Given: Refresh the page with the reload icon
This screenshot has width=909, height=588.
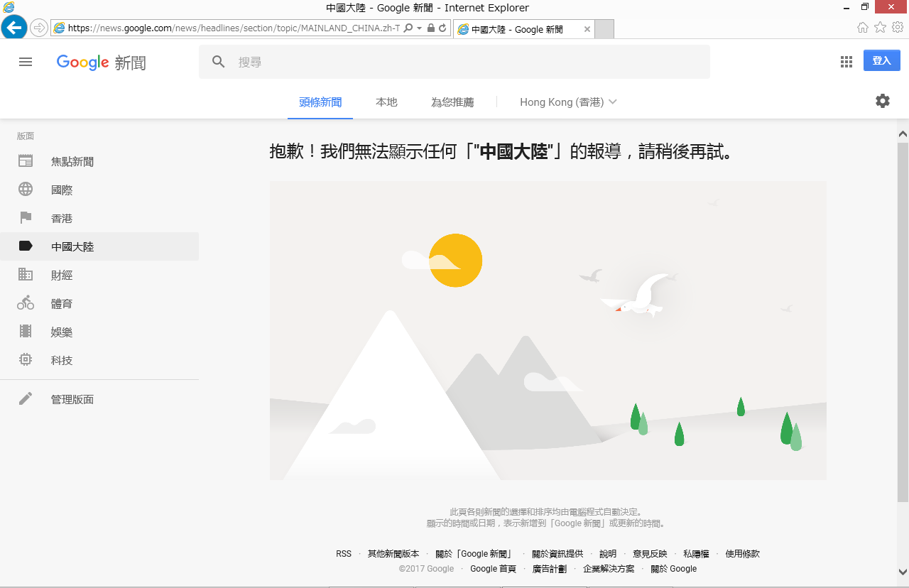Looking at the screenshot, I should (x=442, y=28).
